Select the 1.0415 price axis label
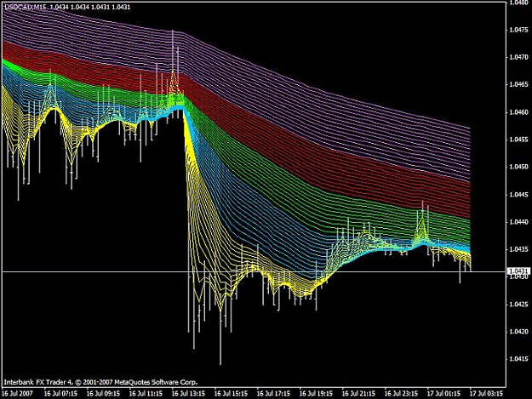The image size is (532, 399). click(x=518, y=359)
